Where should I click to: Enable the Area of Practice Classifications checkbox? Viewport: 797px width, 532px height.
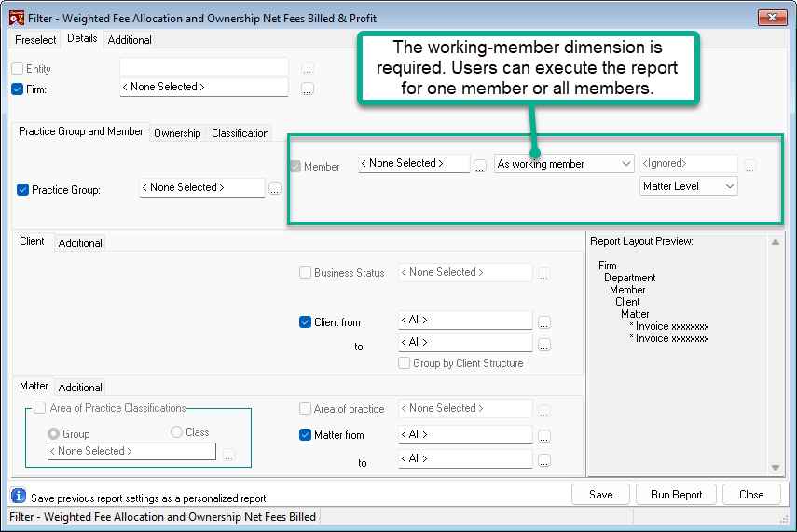pos(40,407)
